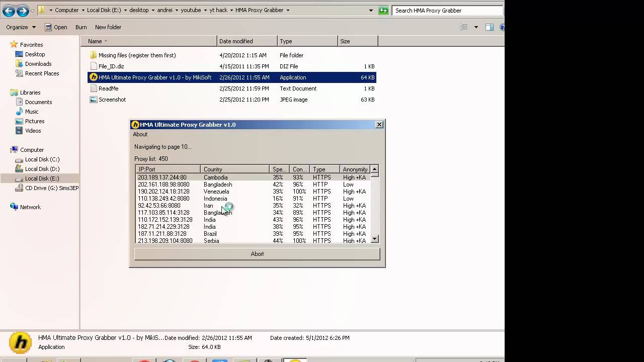Toggle the preview pane icon
Image resolution: width=644 pixels, height=362 pixels.
point(489,27)
